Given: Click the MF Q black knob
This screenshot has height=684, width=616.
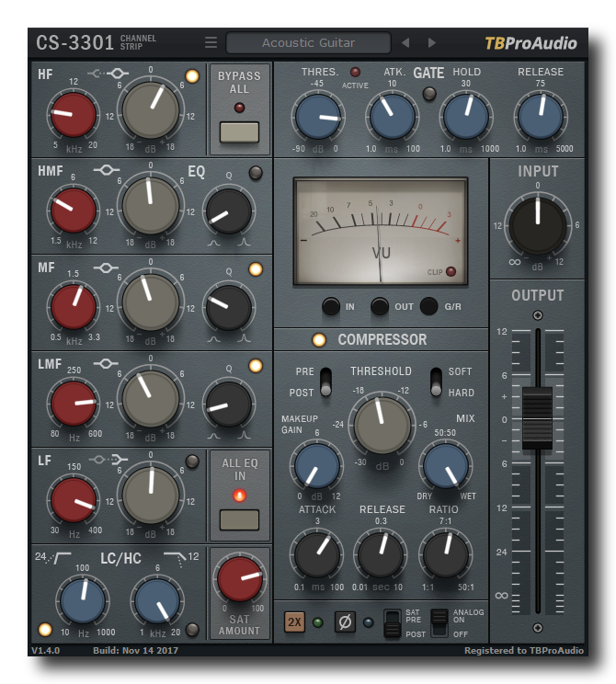Looking at the screenshot, I should 228,308.
